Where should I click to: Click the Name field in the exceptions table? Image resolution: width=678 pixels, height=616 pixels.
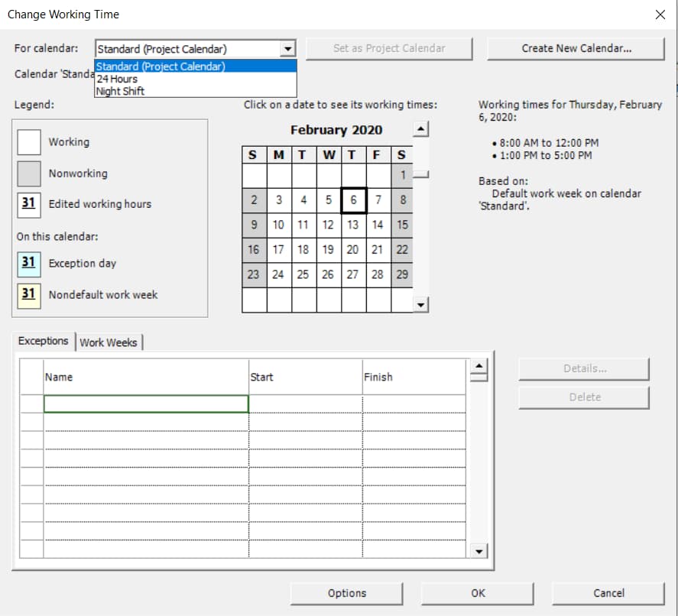145,404
